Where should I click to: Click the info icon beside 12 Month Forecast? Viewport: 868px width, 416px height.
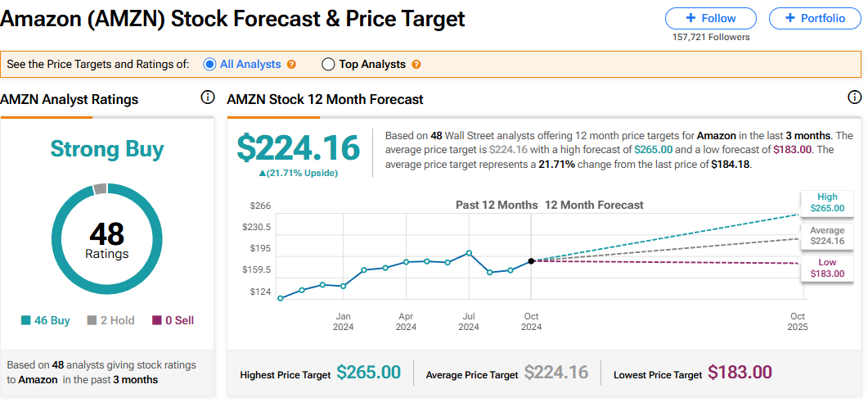855,98
